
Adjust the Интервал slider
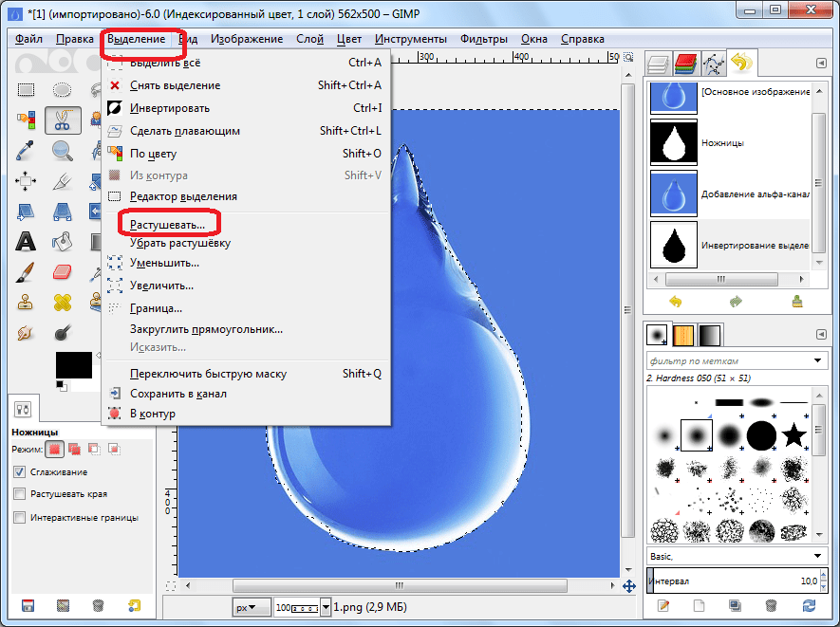(734, 581)
